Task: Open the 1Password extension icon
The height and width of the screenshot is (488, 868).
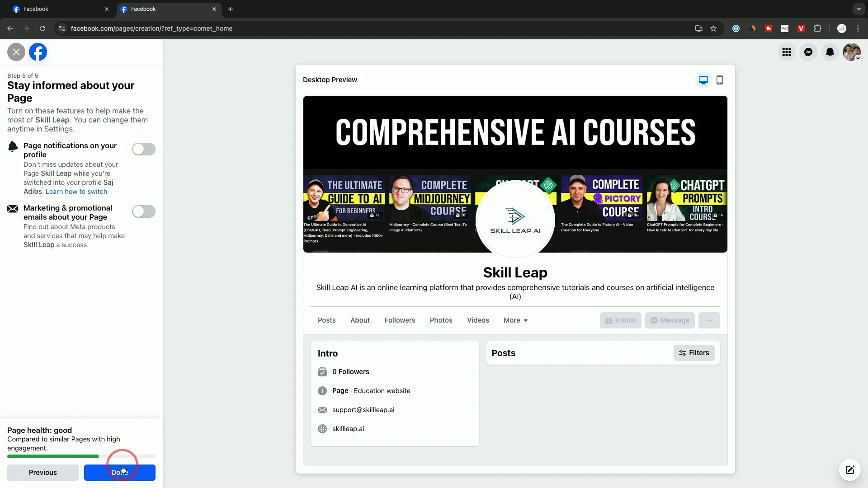Action: (736, 28)
